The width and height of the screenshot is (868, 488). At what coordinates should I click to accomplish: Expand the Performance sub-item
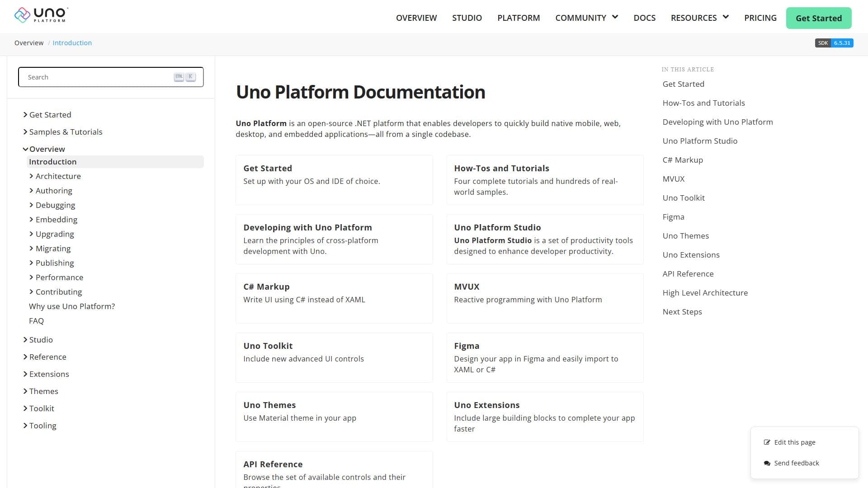[x=31, y=277]
